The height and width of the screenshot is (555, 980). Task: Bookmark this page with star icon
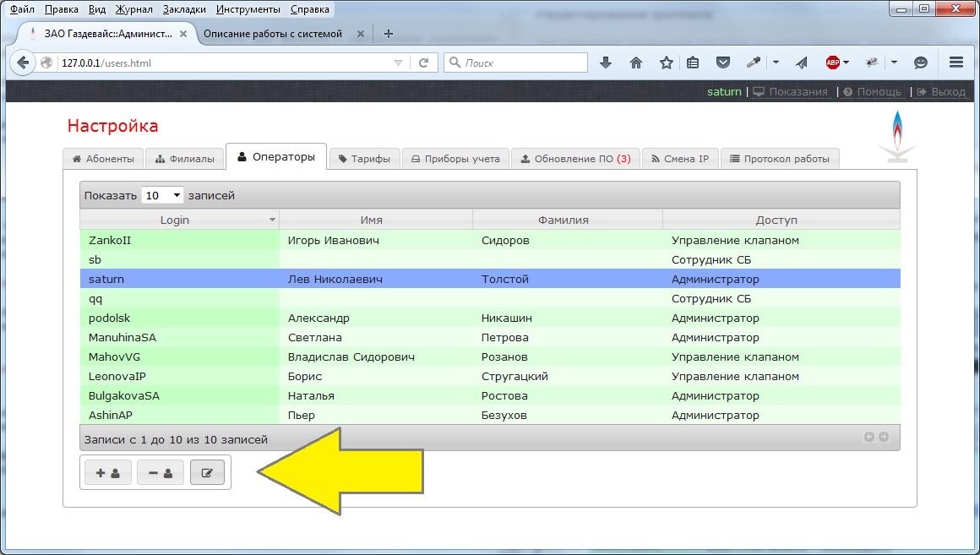(666, 63)
